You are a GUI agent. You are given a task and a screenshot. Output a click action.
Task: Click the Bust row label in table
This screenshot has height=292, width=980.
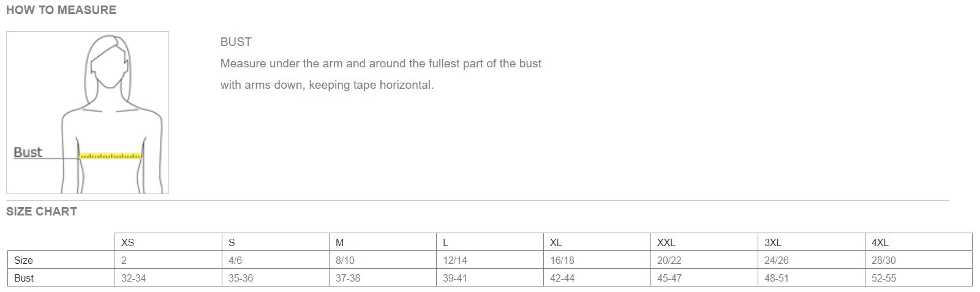pos(24,278)
